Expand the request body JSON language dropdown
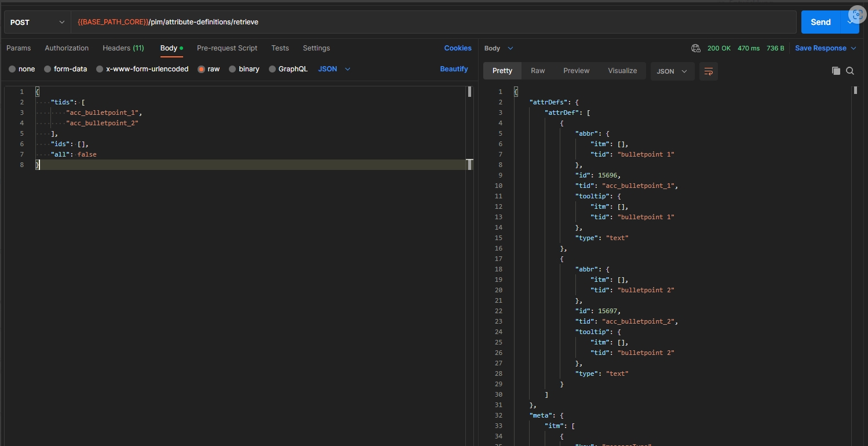Viewport: 868px width, 446px height. 334,69
